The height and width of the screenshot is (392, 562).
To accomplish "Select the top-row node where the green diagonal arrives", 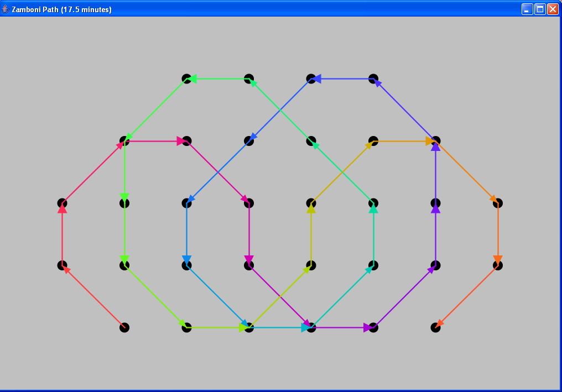I will click(249, 79).
